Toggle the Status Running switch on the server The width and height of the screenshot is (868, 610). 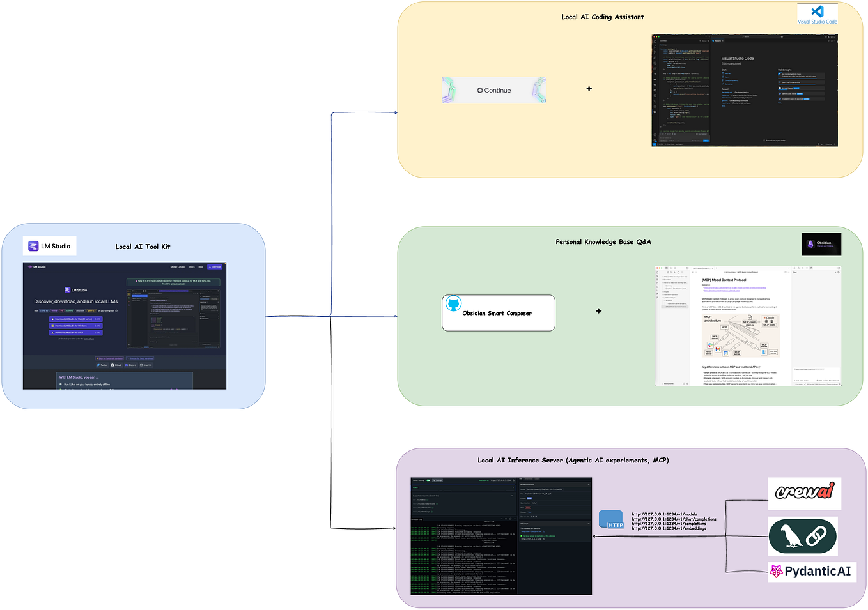(428, 480)
